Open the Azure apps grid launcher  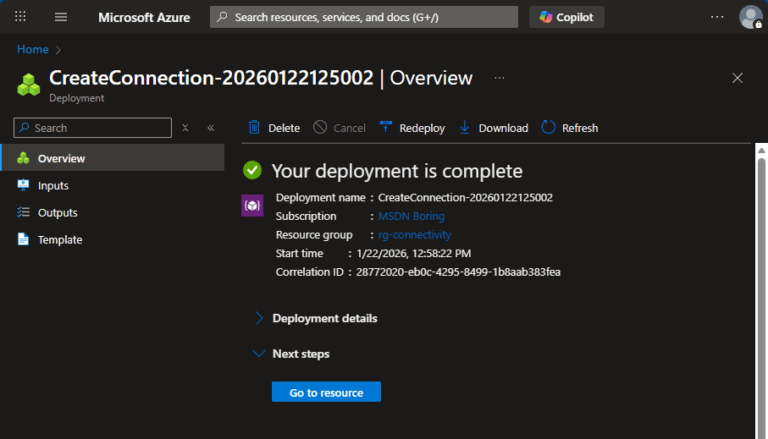20,17
